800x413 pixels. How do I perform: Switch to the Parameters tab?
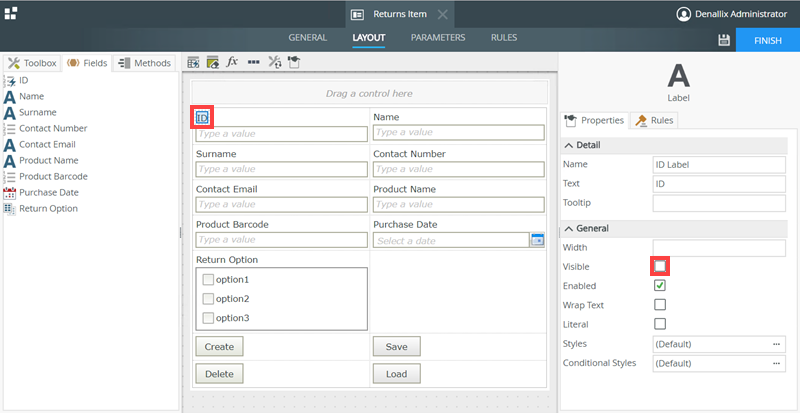pos(438,37)
